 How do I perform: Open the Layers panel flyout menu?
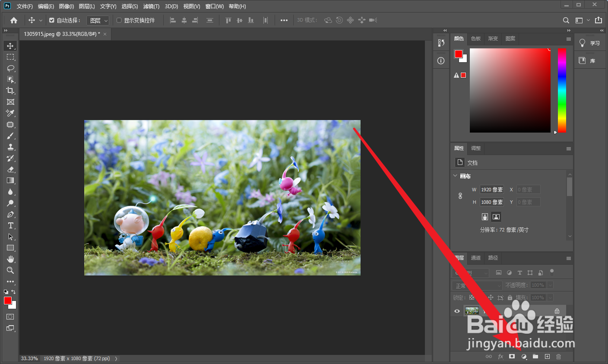pyautogui.click(x=568, y=258)
